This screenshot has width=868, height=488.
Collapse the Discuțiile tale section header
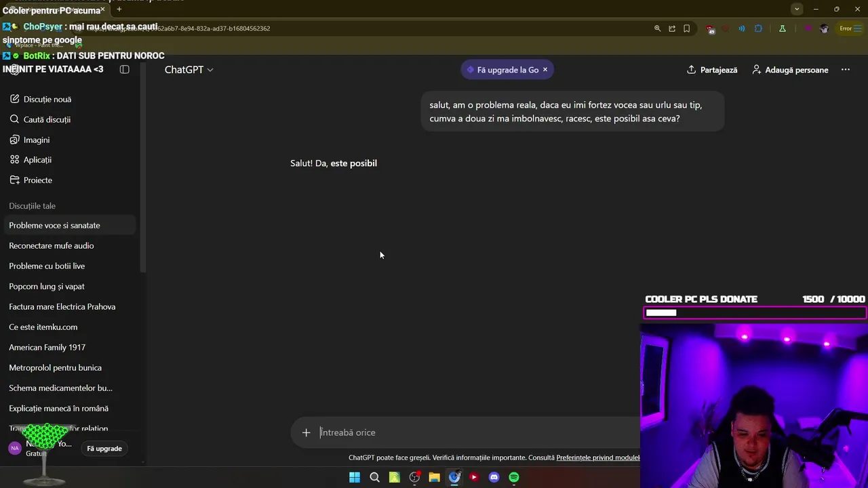point(33,206)
